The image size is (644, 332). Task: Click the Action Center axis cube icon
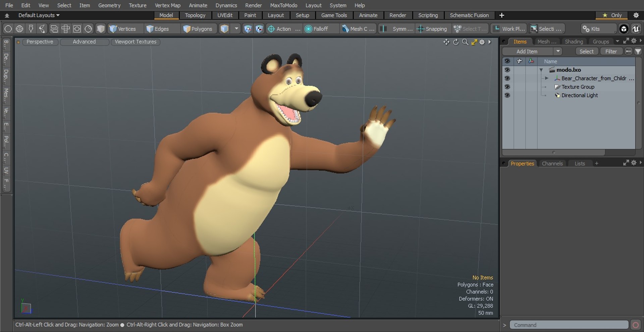(x=248, y=29)
